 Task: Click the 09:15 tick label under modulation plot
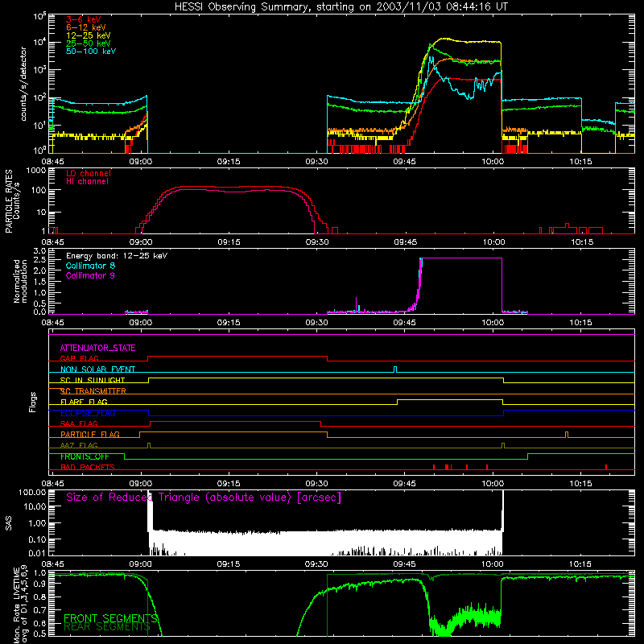point(229,323)
